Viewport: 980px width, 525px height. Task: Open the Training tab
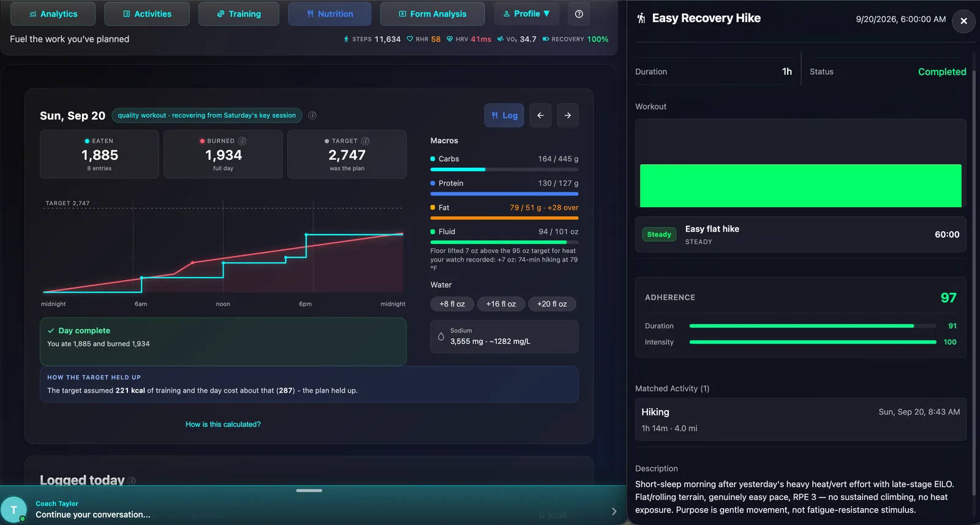click(239, 13)
